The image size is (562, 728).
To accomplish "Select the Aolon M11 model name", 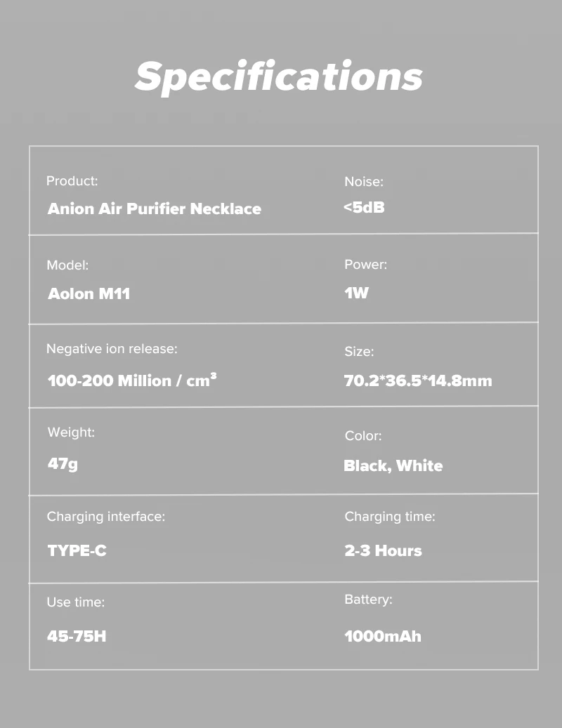I will (89, 293).
